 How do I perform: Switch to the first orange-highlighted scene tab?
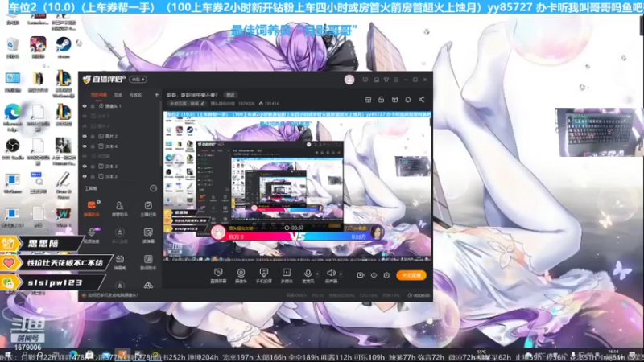pos(99,95)
